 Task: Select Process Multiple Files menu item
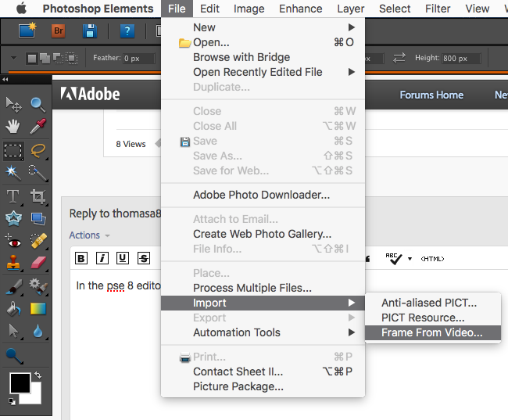(x=263, y=288)
